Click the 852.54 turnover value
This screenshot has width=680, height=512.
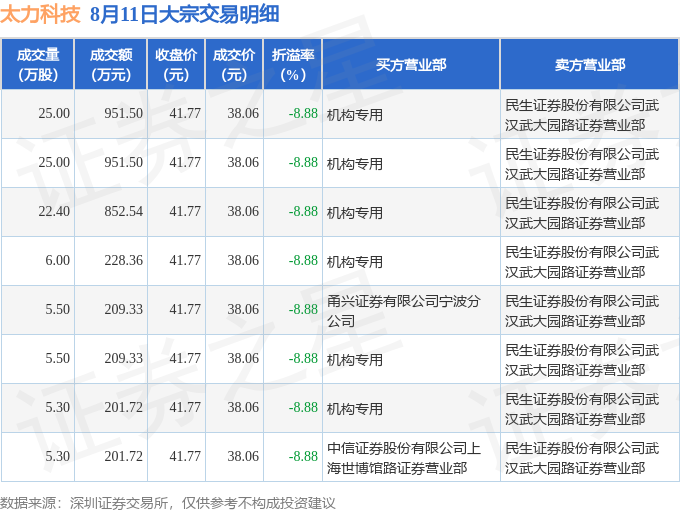point(124,211)
